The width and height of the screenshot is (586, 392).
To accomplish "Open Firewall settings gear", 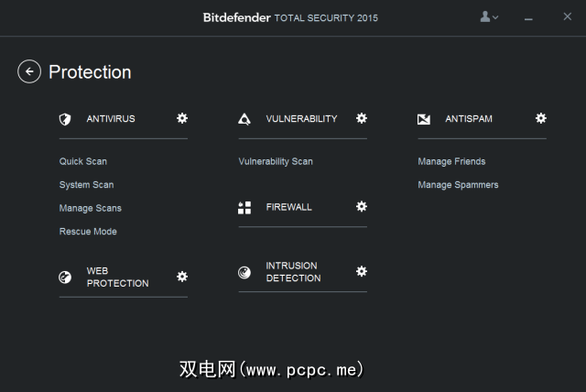I will click(x=362, y=207).
